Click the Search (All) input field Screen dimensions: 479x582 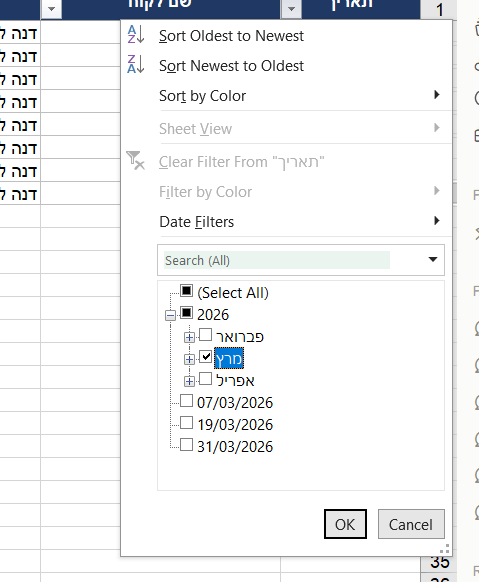point(277,260)
